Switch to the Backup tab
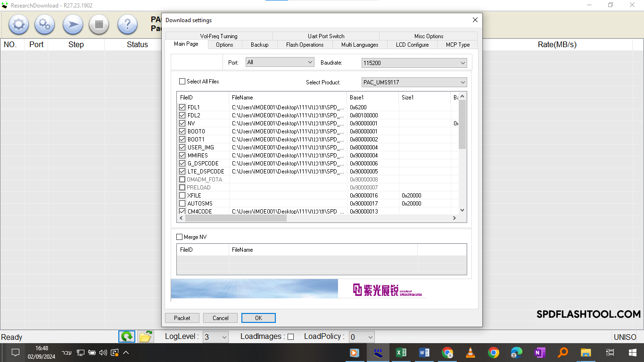This screenshot has height=362, width=644. click(259, 45)
